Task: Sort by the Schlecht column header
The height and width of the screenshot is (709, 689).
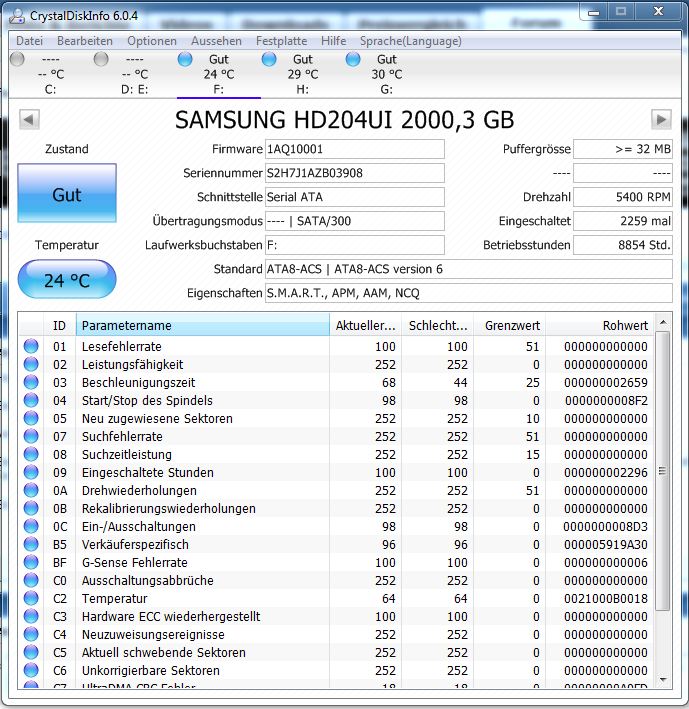Action: coord(438,325)
